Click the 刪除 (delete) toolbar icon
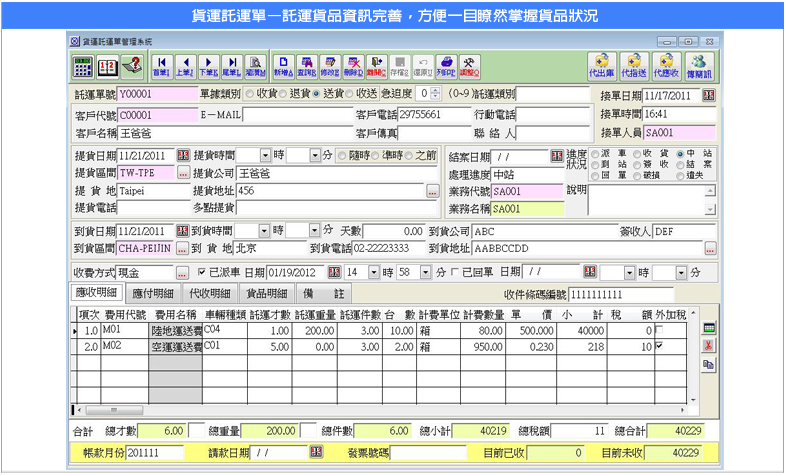The width and height of the screenshot is (786, 476). (353, 66)
